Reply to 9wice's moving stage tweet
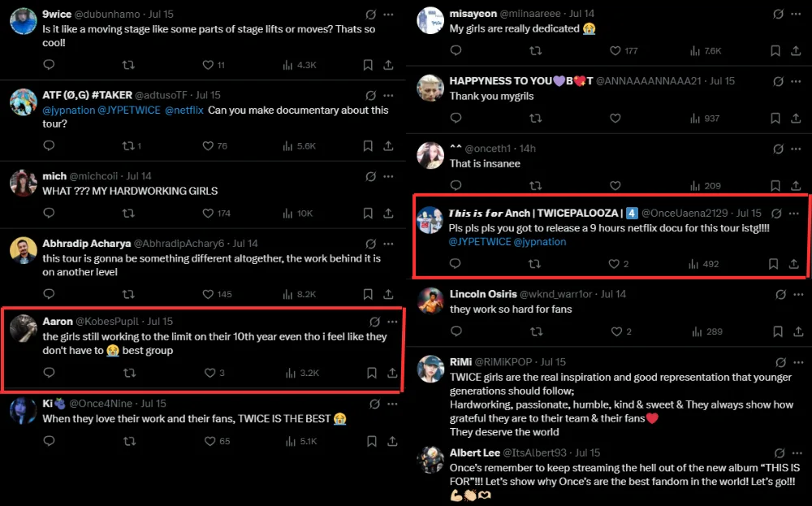 (x=49, y=65)
